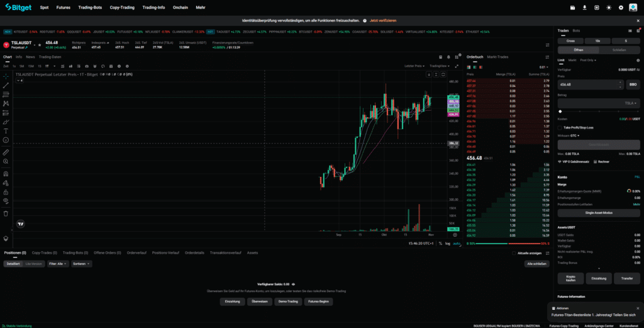Image resolution: width=644 pixels, height=328 pixels.
Task: Expand the Post Only order type dropdown
Action: coord(588,60)
